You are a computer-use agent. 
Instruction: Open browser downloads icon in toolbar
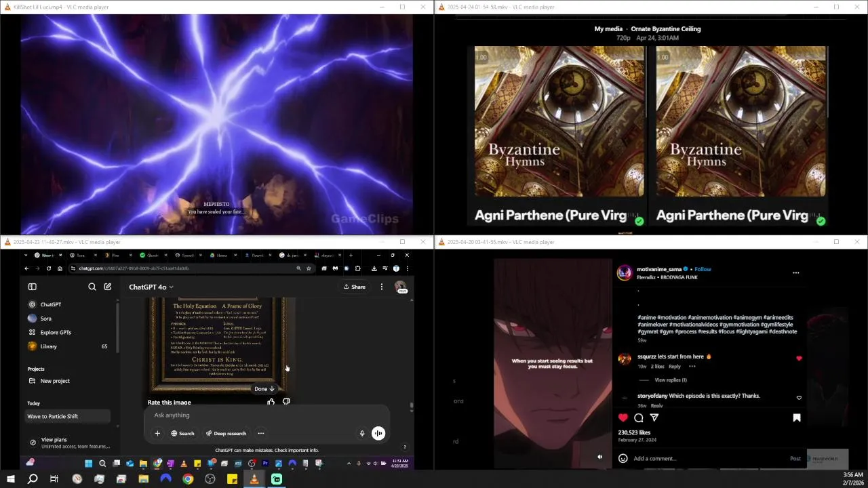pos(374,268)
